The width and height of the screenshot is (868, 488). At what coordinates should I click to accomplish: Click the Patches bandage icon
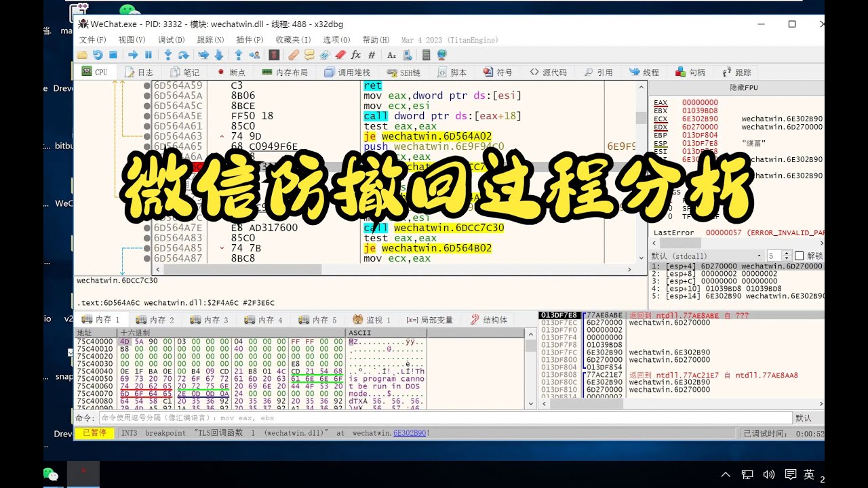pyautogui.click(x=294, y=55)
